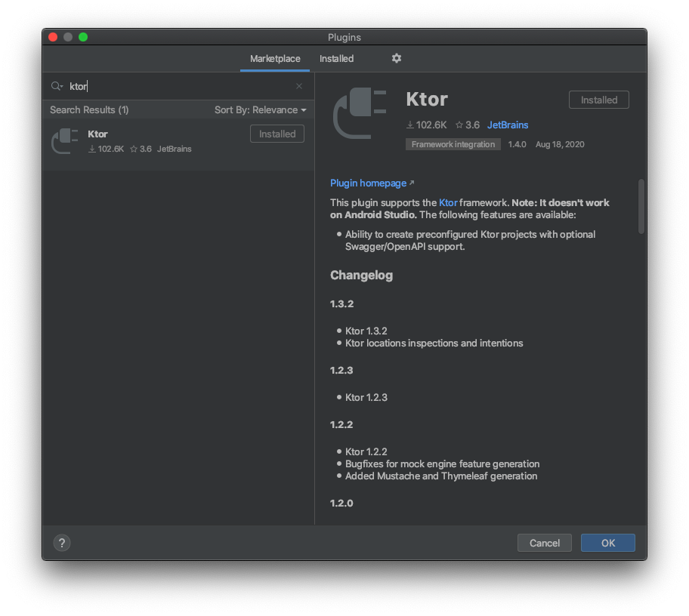Click the 102.6K downloads count in details
This screenshot has height=616, width=689.
point(426,125)
